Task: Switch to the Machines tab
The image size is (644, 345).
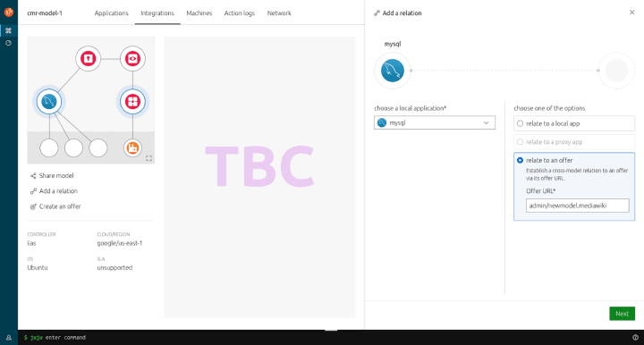Action: (x=199, y=13)
